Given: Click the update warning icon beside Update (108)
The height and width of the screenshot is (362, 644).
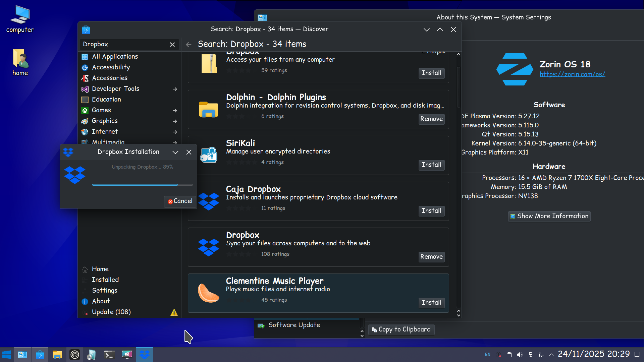Looking at the screenshot, I should point(174,312).
